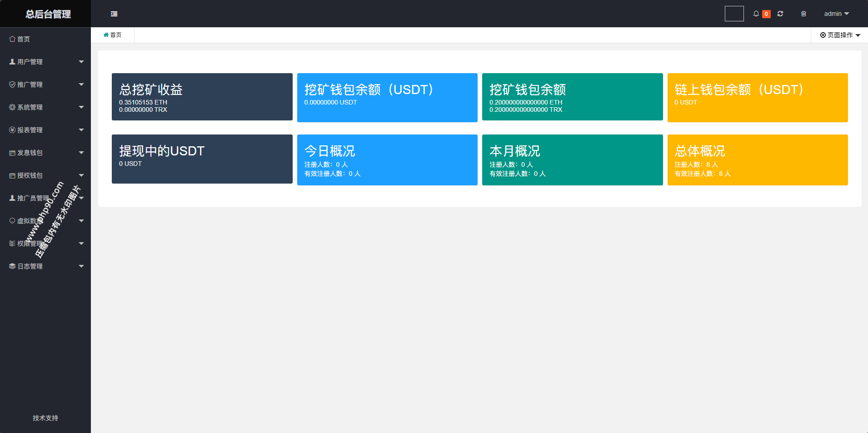868x433 pixels.
Task: Expand the 发息钱包 menu arrow
Action: pos(81,153)
